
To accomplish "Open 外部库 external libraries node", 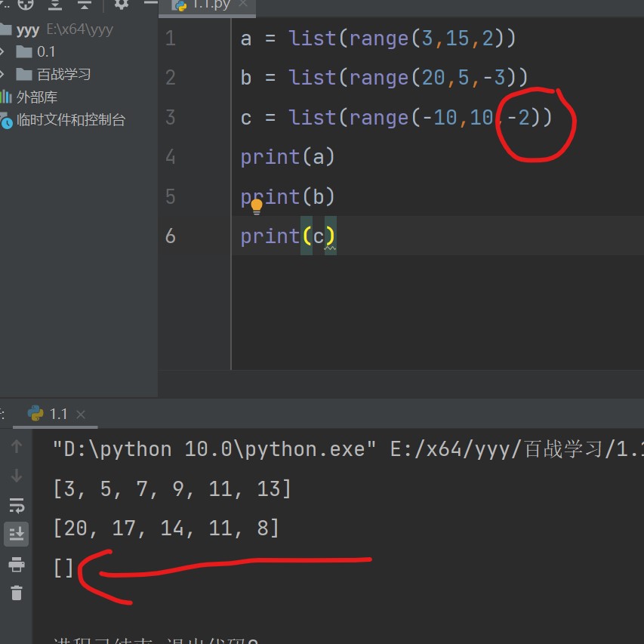I will pos(37,97).
